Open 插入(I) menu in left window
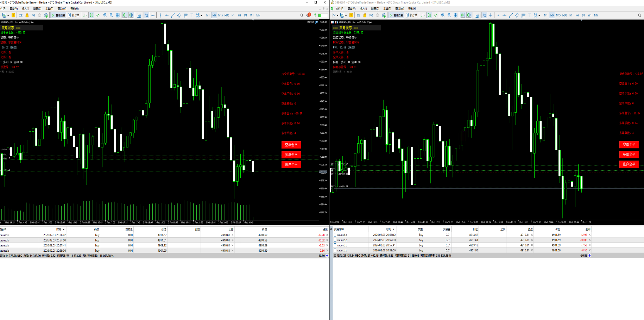 tap(26, 8)
